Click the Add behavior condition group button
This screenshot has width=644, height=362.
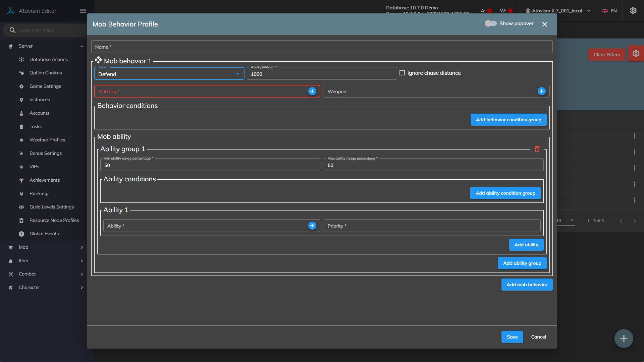pyautogui.click(x=508, y=120)
